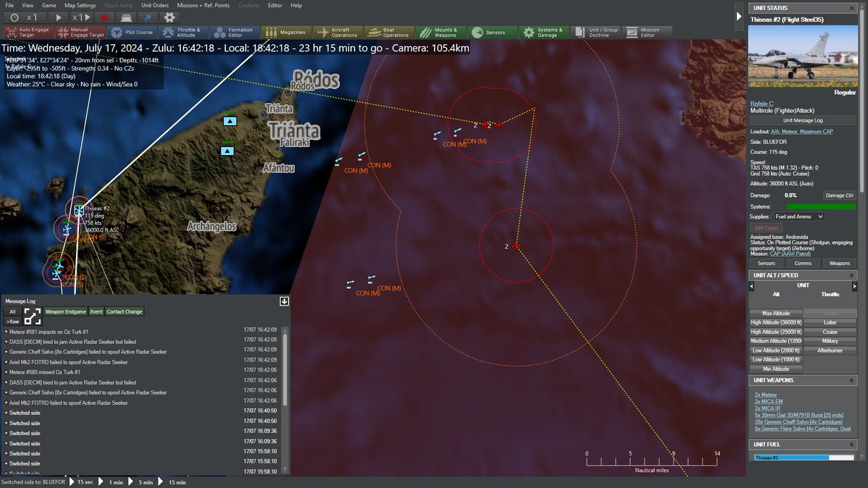This screenshot has height=488, width=868.
Task: Set throttle to Afterburner
Action: click(x=830, y=350)
